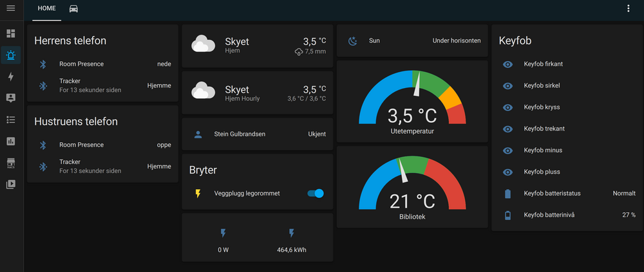Open the Overview dashboard in sidebar

11,33
